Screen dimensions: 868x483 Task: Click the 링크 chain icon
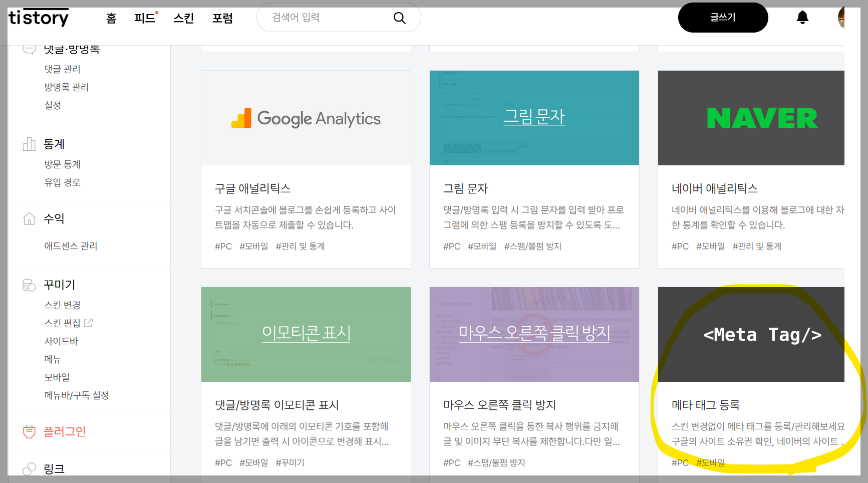coord(29,469)
